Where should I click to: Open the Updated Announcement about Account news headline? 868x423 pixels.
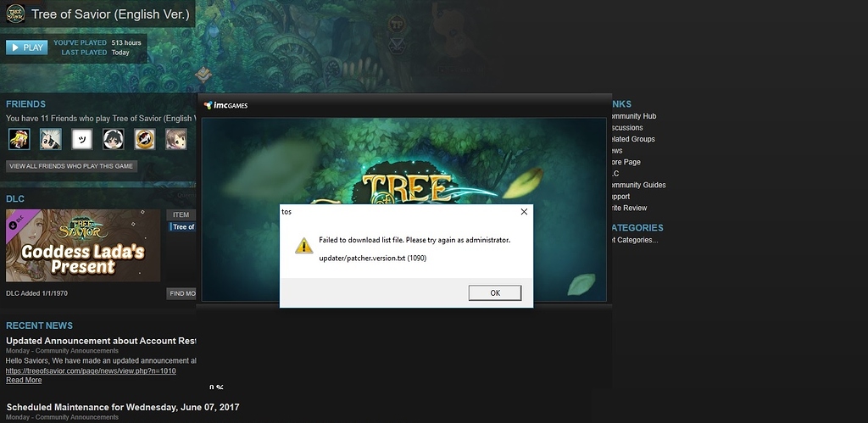(x=101, y=341)
